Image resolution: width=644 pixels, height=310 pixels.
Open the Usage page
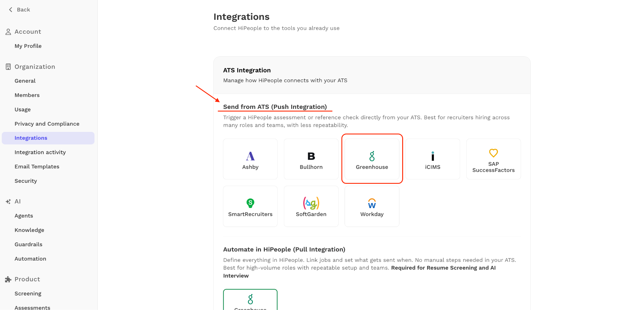[23, 110]
